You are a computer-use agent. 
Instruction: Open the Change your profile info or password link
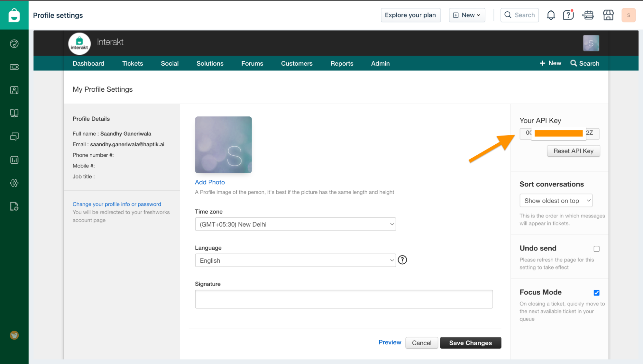tap(116, 204)
